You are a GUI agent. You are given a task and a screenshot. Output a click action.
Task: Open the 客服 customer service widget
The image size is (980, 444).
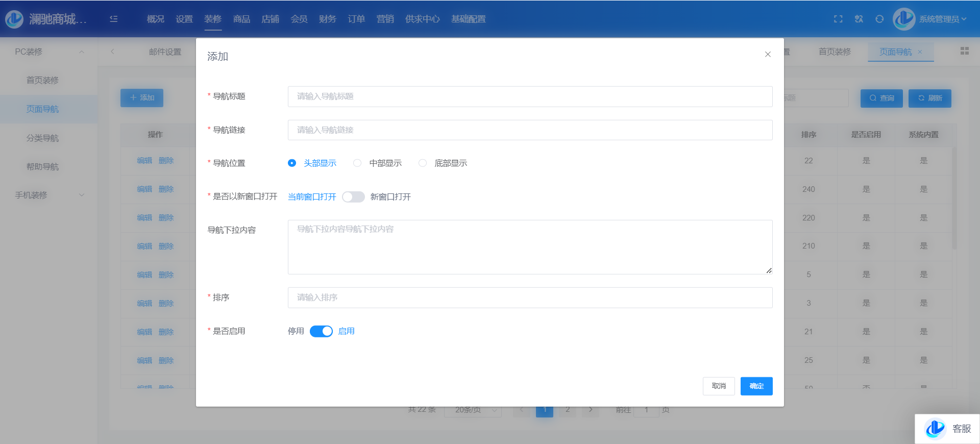coord(947,429)
